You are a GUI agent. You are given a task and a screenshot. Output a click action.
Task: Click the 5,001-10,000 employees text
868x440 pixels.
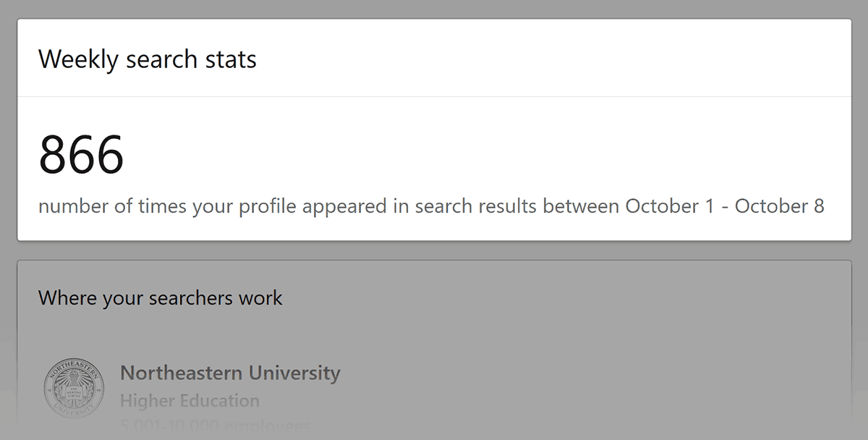click(215, 426)
